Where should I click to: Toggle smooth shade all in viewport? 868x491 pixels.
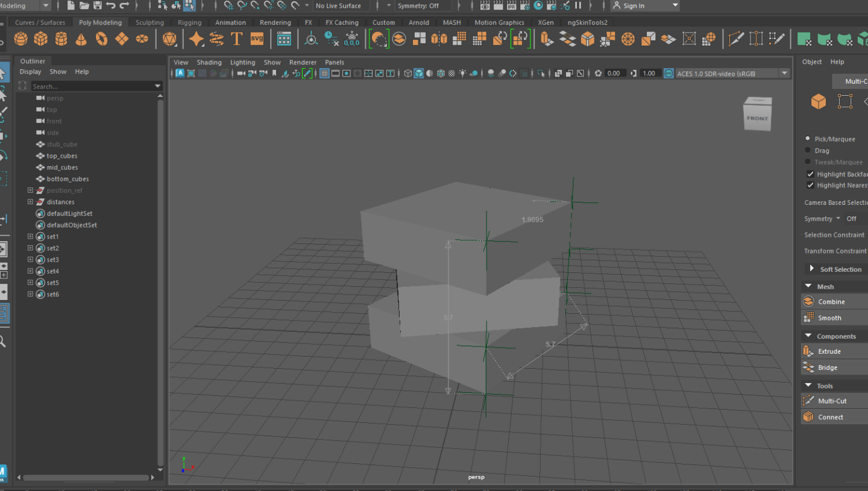pos(418,73)
